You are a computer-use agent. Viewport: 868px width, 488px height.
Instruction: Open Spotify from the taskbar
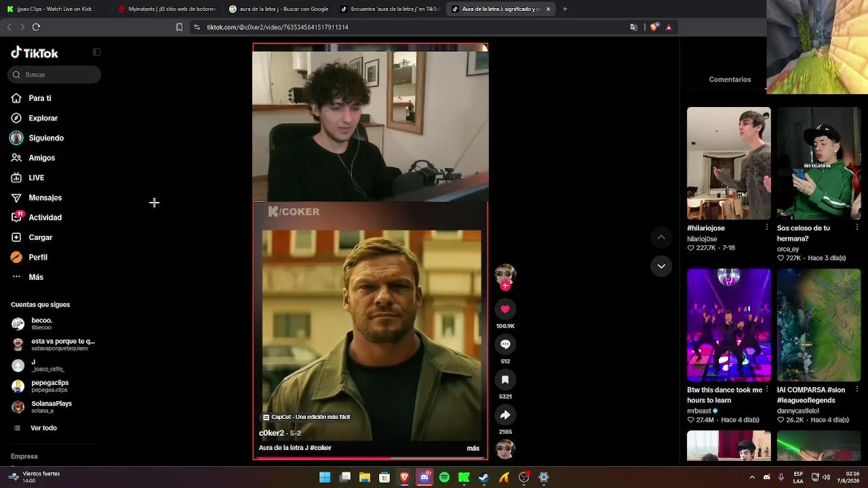pos(444,477)
